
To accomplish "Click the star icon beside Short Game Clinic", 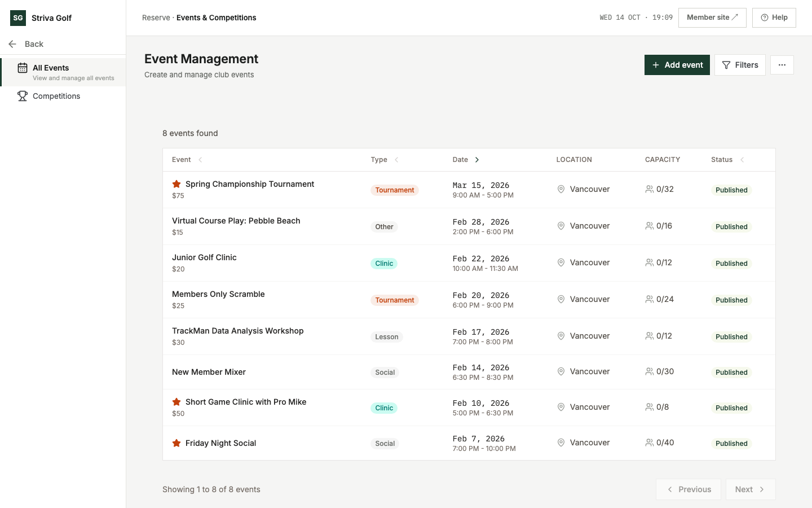I will (176, 402).
